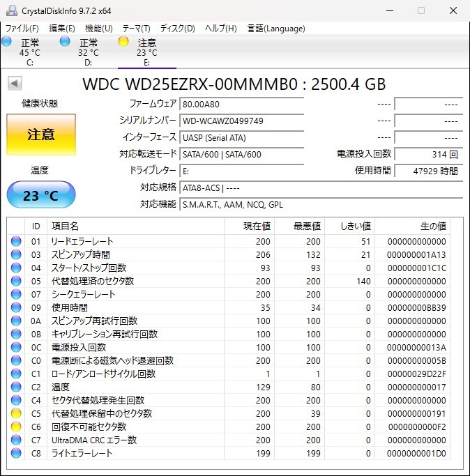Select the リードエラーレート attribute name
The width and height of the screenshot is (470, 476).
click(x=82, y=241)
